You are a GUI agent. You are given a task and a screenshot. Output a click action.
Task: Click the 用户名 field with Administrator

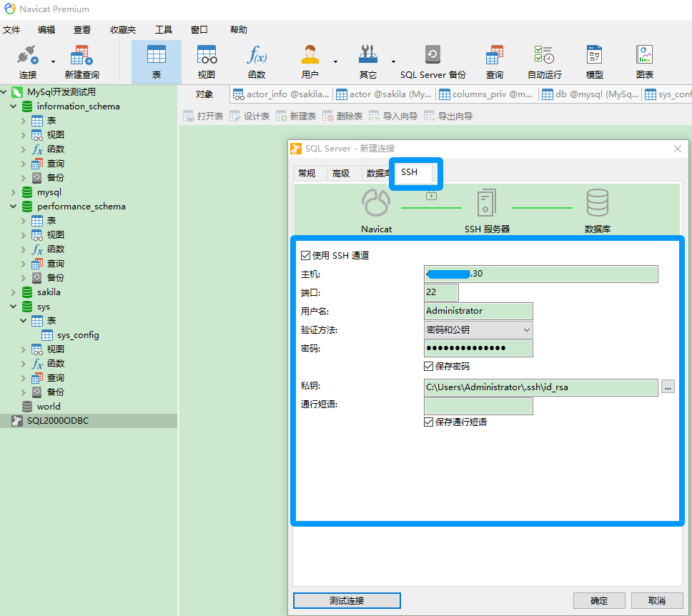pyautogui.click(x=478, y=311)
